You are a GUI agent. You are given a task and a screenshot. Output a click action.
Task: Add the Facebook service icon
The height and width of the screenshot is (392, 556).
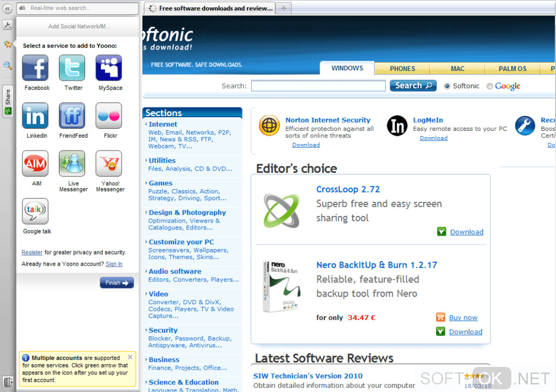[35, 68]
